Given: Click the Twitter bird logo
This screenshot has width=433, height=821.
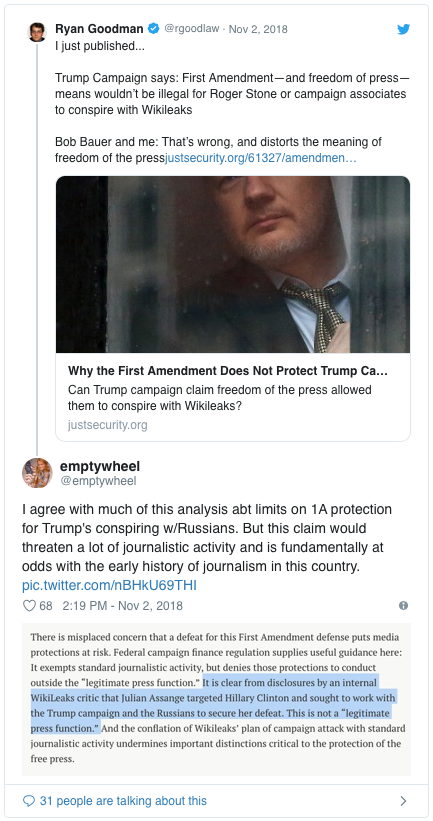Looking at the screenshot, I should (x=403, y=29).
